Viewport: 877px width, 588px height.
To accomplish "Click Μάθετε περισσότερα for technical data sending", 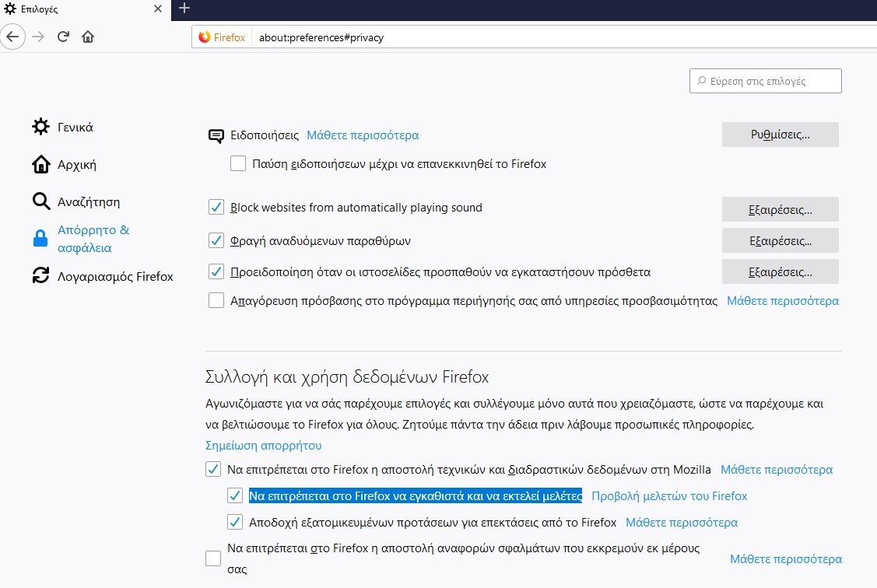I will (777, 470).
